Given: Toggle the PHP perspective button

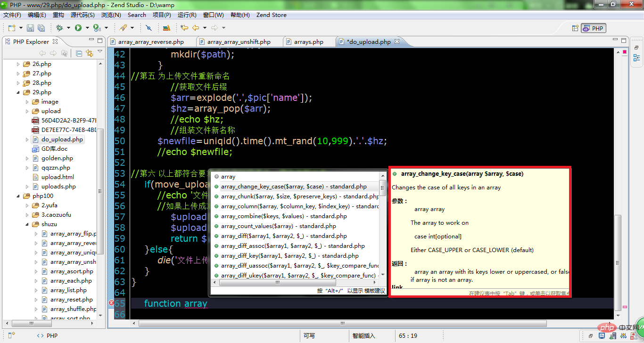Looking at the screenshot, I should (593, 28).
